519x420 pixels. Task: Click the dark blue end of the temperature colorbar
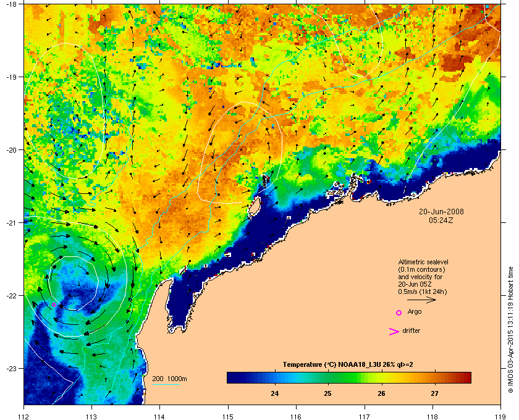point(232,377)
